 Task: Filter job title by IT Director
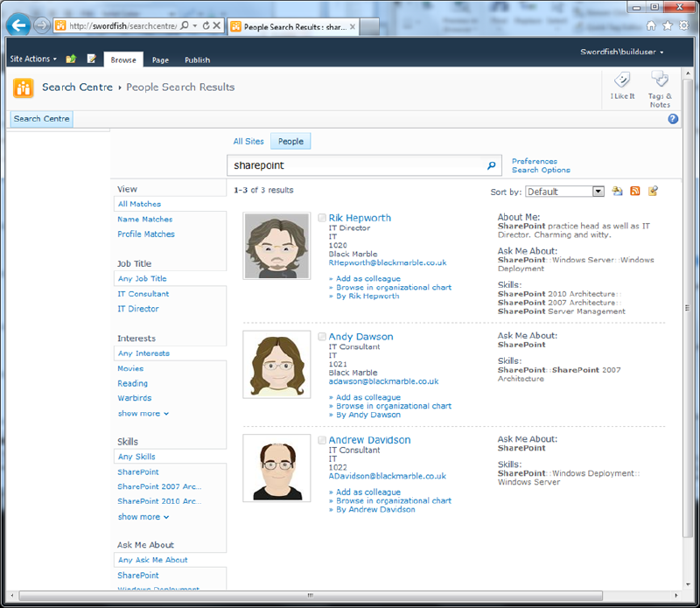tap(138, 309)
